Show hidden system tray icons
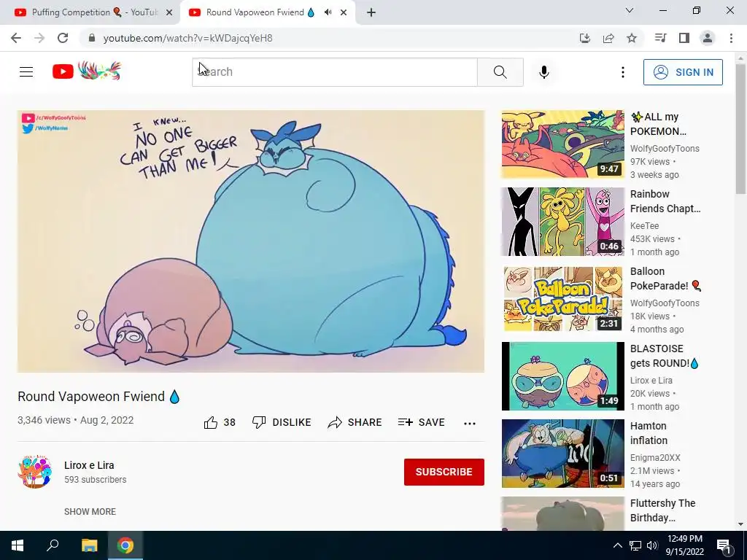 617,545
